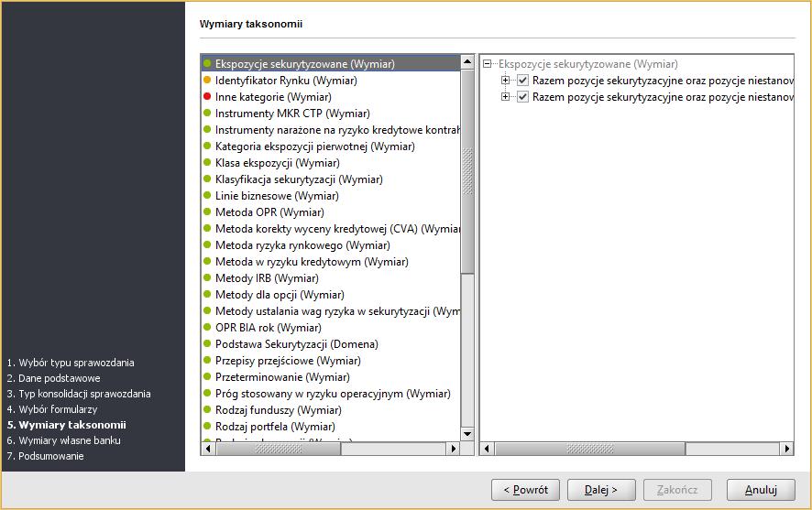Click scroll-down arrow of dimension list
The image size is (812, 510).
click(x=467, y=434)
